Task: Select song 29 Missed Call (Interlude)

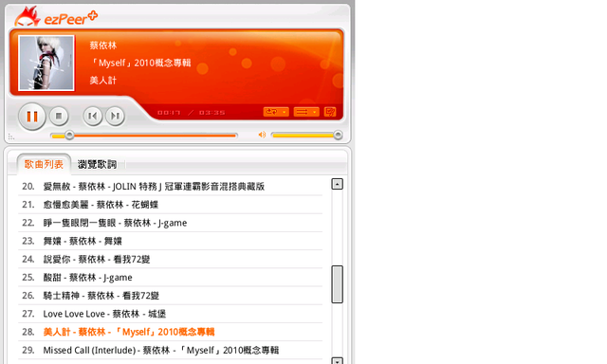Action: click(171, 350)
